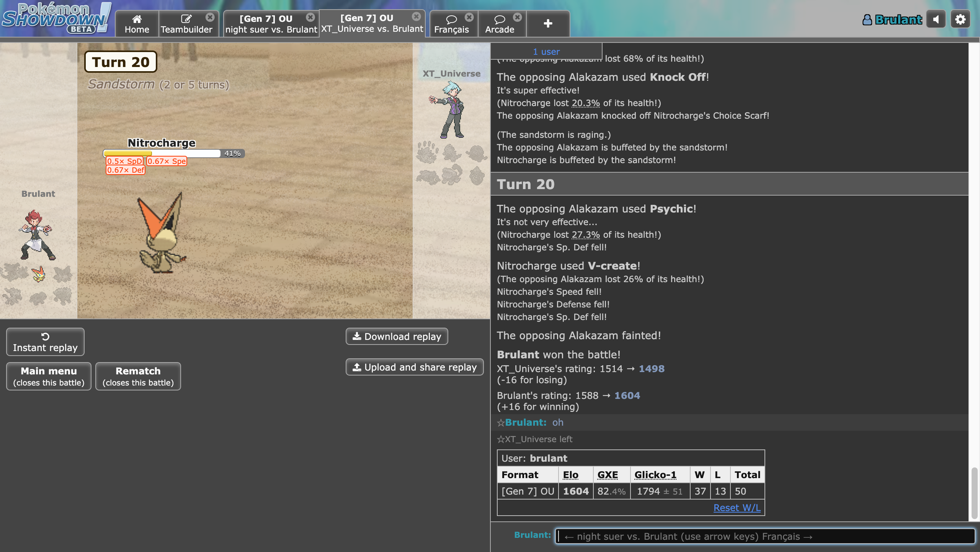
Task: Click Nitrocharge's HP bar
Action: pos(174,154)
